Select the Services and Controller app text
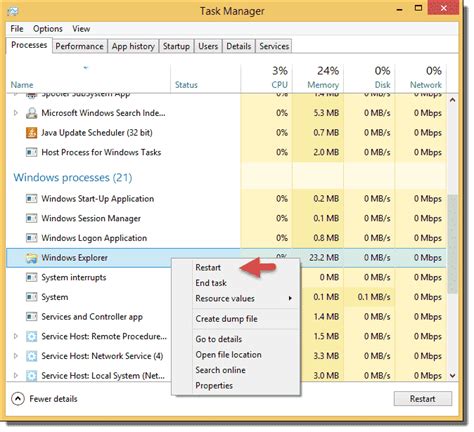 [92, 317]
